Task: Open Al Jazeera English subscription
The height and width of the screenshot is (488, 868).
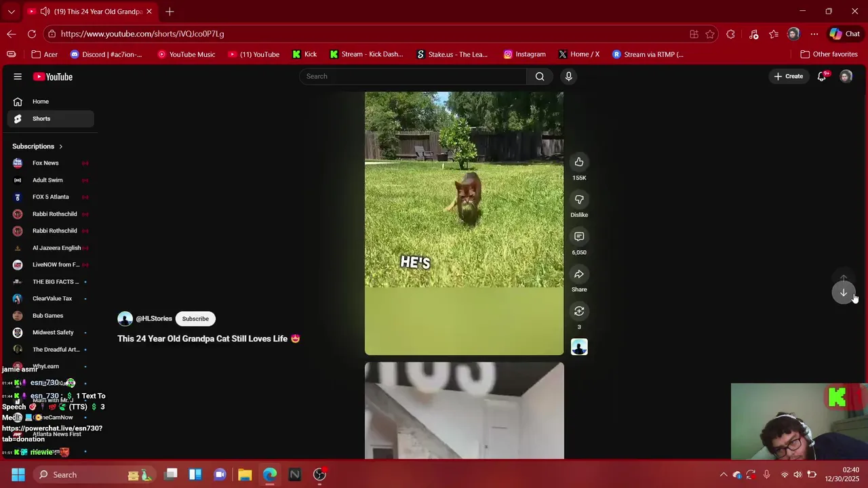Action: pyautogui.click(x=51, y=248)
